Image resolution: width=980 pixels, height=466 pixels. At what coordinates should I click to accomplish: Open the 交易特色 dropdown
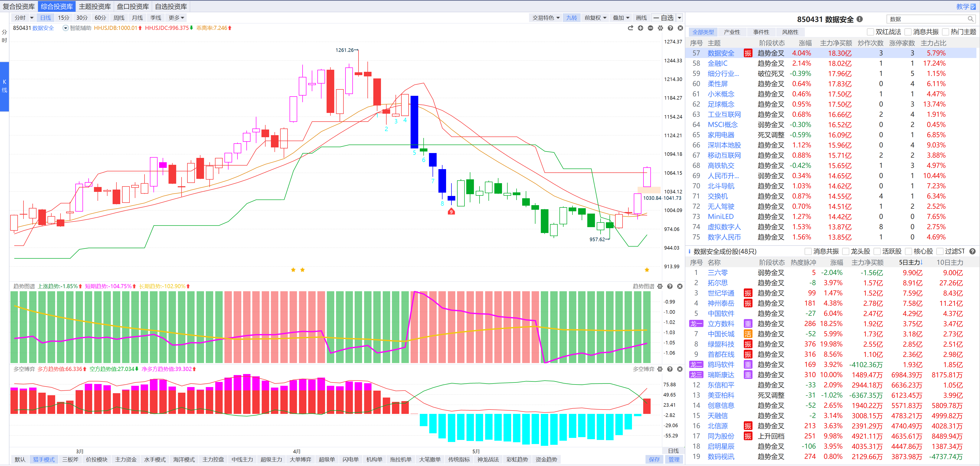click(x=546, y=18)
